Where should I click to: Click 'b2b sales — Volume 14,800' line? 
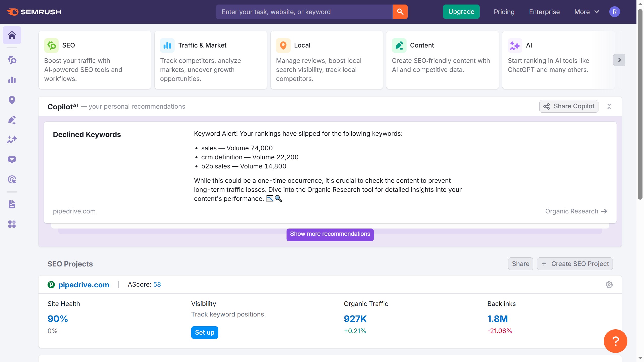click(244, 166)
